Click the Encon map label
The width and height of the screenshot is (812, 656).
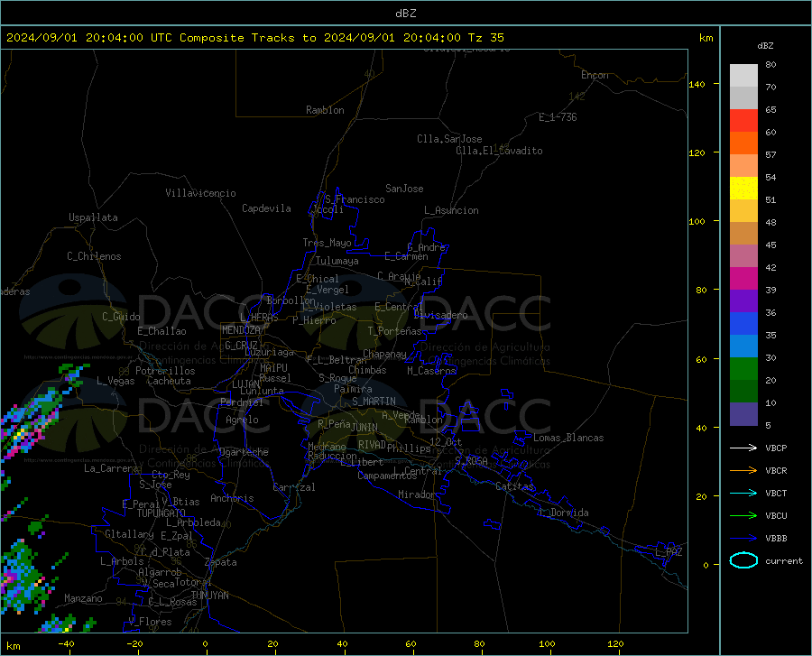595,75
